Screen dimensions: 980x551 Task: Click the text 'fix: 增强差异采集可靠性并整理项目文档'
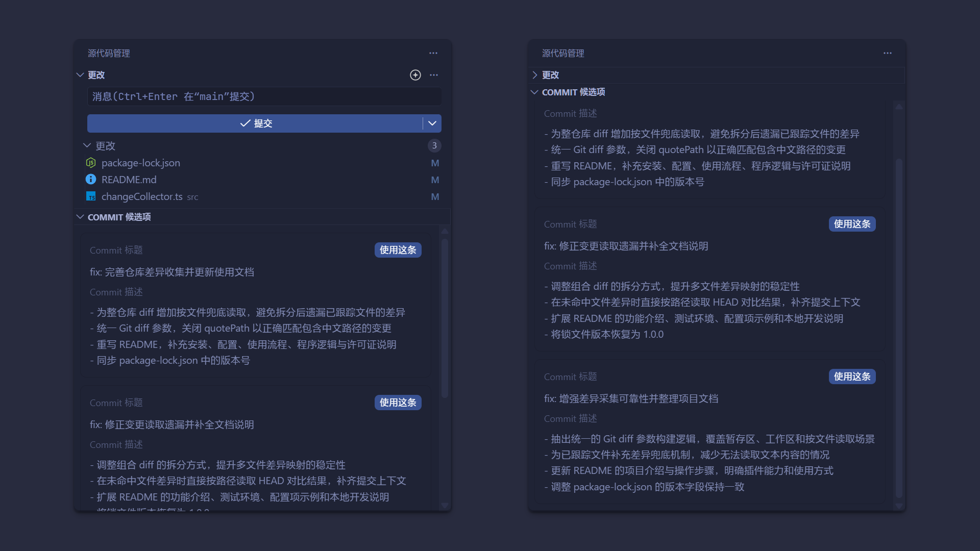pos(631,398)
